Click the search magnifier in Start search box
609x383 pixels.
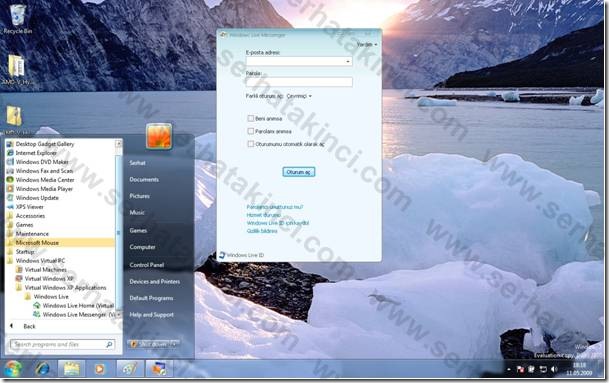click(109, 344)
